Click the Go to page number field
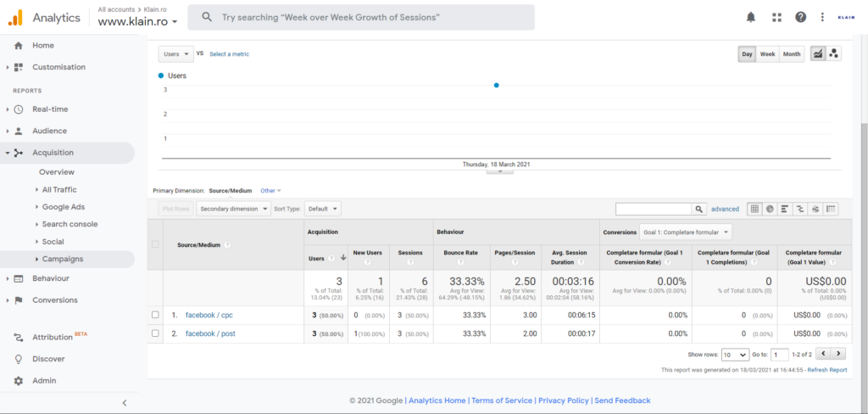 [x=781, y=354]
